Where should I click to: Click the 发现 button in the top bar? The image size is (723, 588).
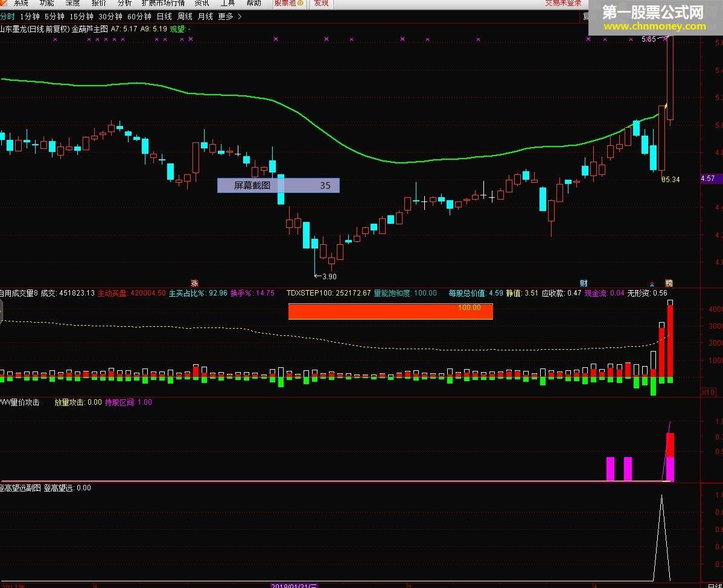[322, 3]
